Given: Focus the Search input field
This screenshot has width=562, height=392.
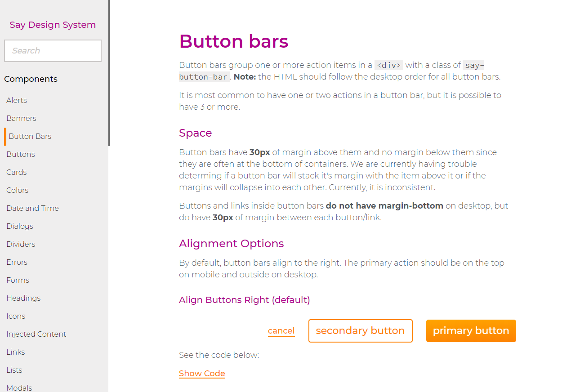Looking at the screenshot, I should tap(53, 51).
